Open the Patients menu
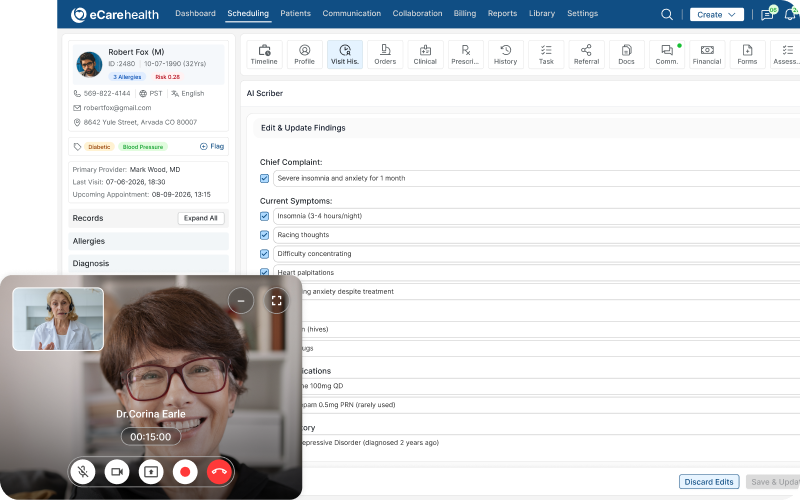The height and width of the screenshot is (500, 800). tap(295, 13)
